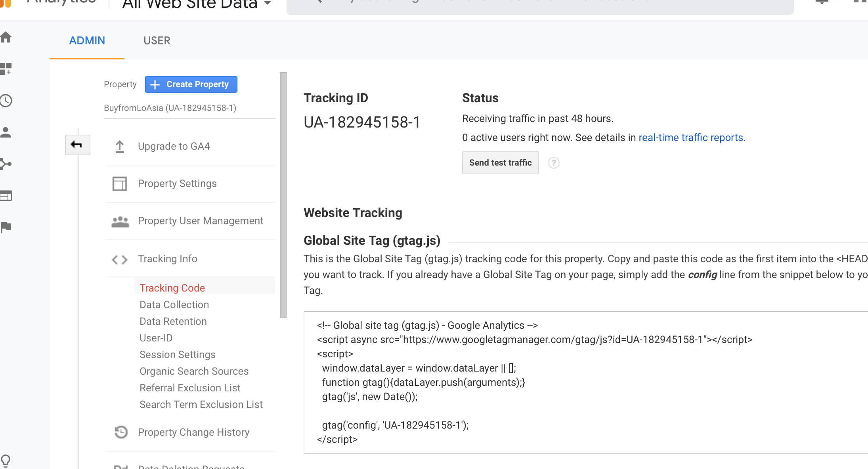Select Referral Exclusion List submenu item
Image resolution: width=868 pixels, height=469 pixels.
click(x=190, y=388)
